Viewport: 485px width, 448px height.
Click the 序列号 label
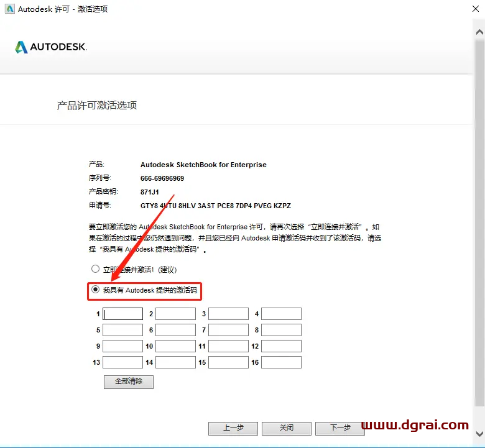100,178
